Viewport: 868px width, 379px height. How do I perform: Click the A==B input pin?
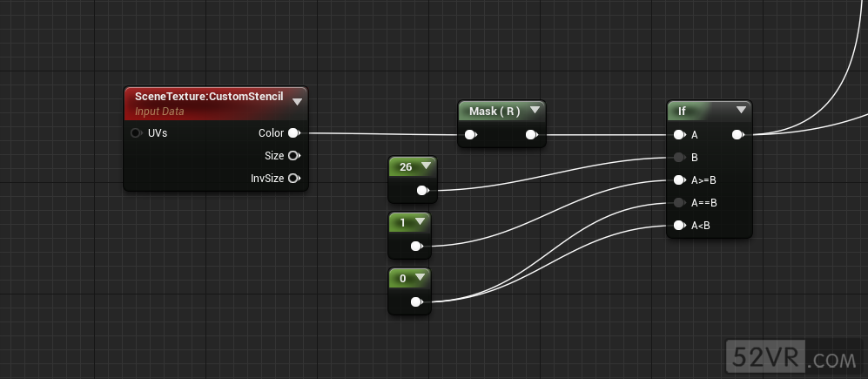tap(679, 203)
